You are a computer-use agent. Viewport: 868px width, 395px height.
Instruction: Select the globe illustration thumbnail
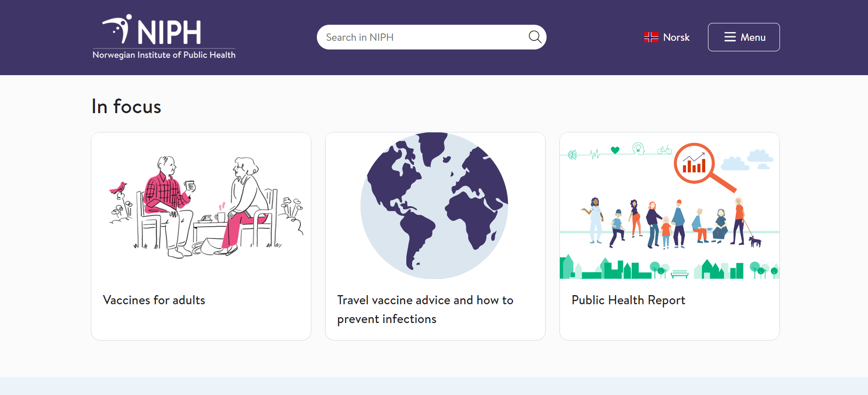435,206
